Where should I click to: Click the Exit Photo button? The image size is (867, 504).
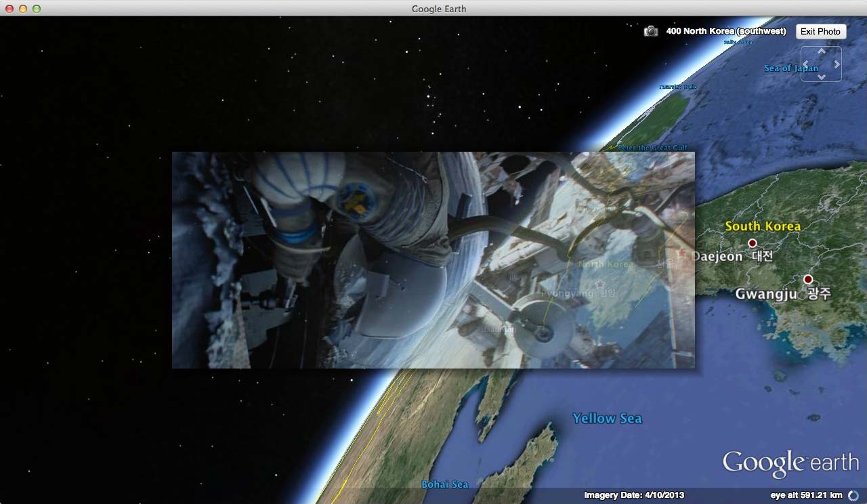coord(820,31)
